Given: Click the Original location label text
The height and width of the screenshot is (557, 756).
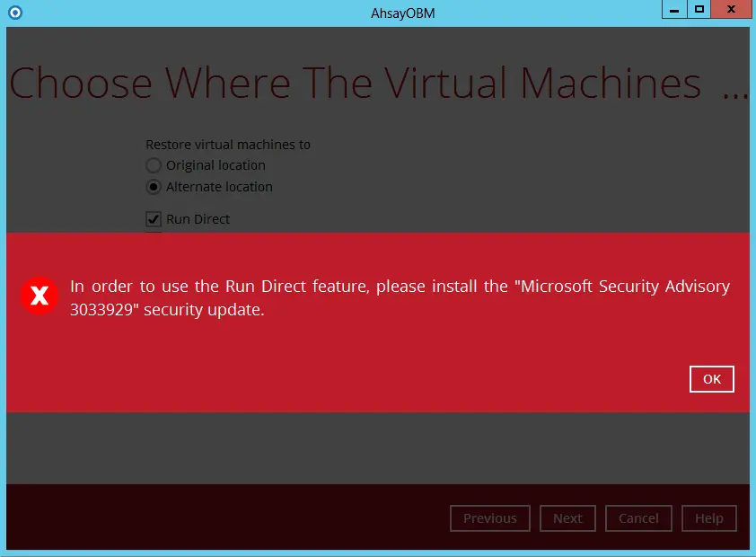Looking at the screenshot, I should click(215, 165).
